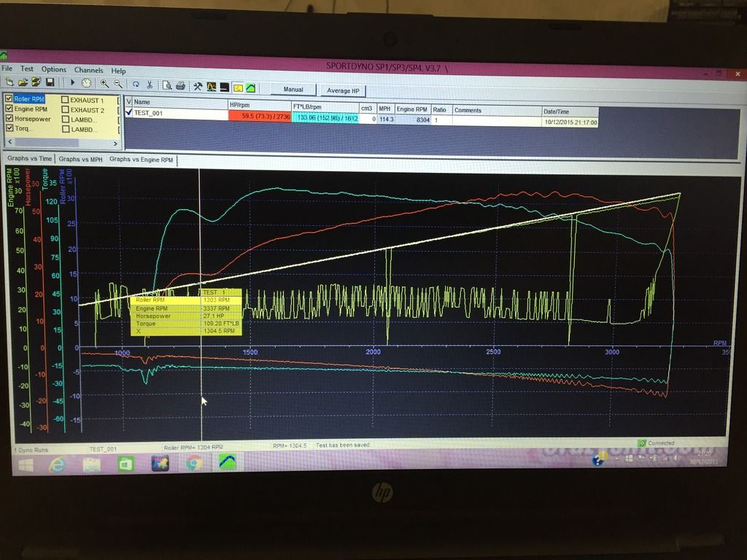
Task: Switch to Graphs vs MPH tab
Action: click(80, 158)
